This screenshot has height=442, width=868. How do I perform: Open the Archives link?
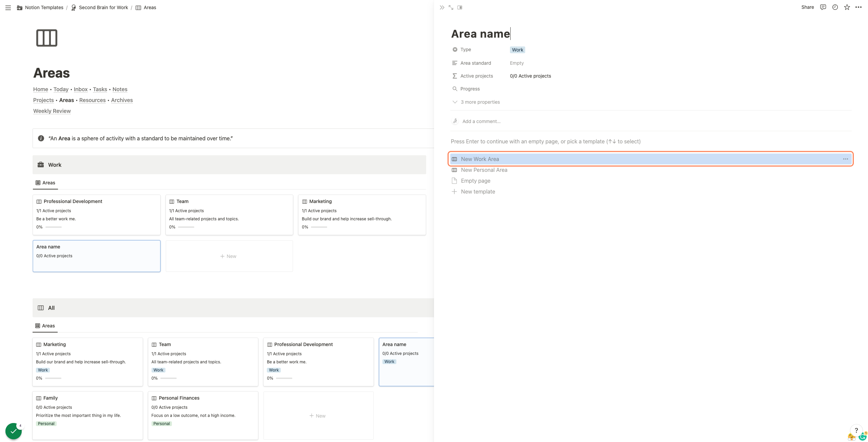122,100
